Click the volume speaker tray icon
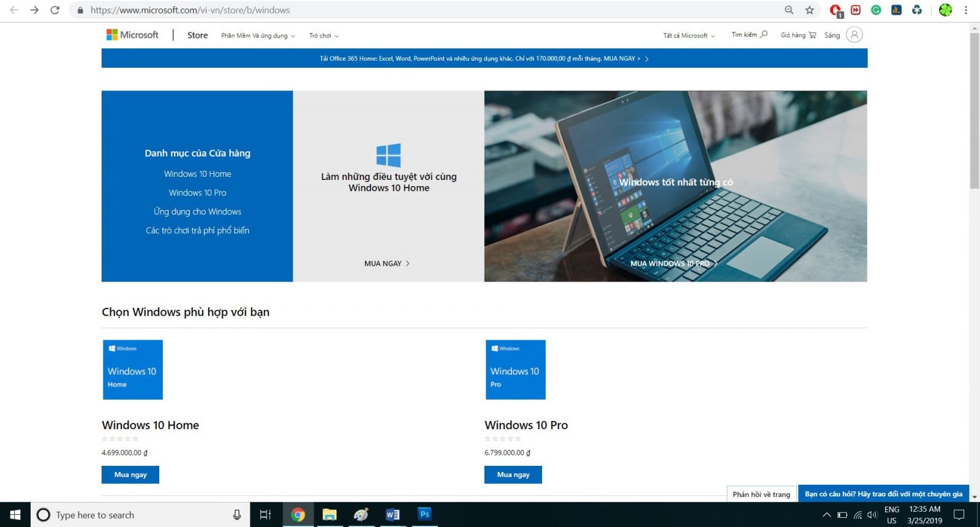This screenshot has width=980, height=527. pyautogui.click(x=872, y=515)
